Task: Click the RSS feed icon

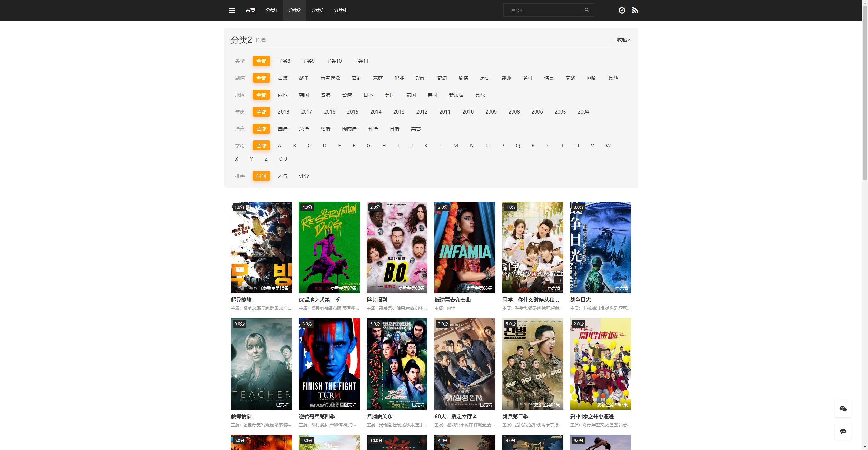Action: [x=635, y=10]
